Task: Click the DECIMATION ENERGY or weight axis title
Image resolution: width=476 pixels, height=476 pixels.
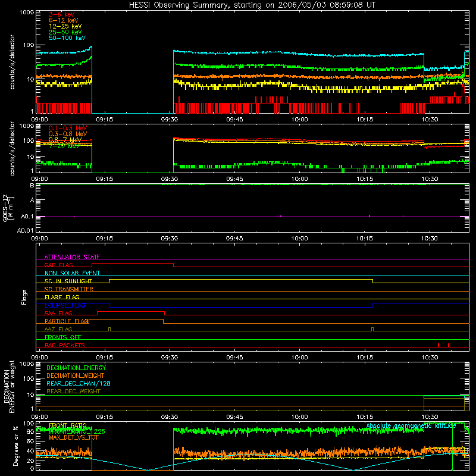Action: [9, 386]
